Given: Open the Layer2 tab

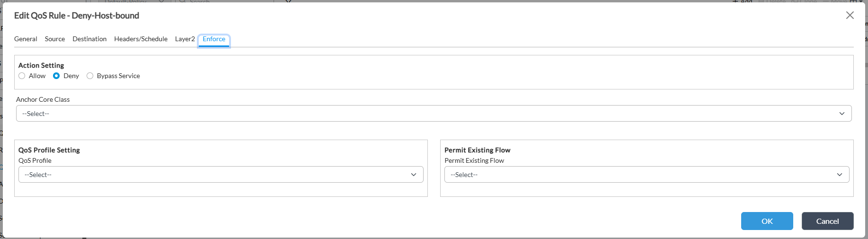Looking at the screenshot, I should (185, 39).
